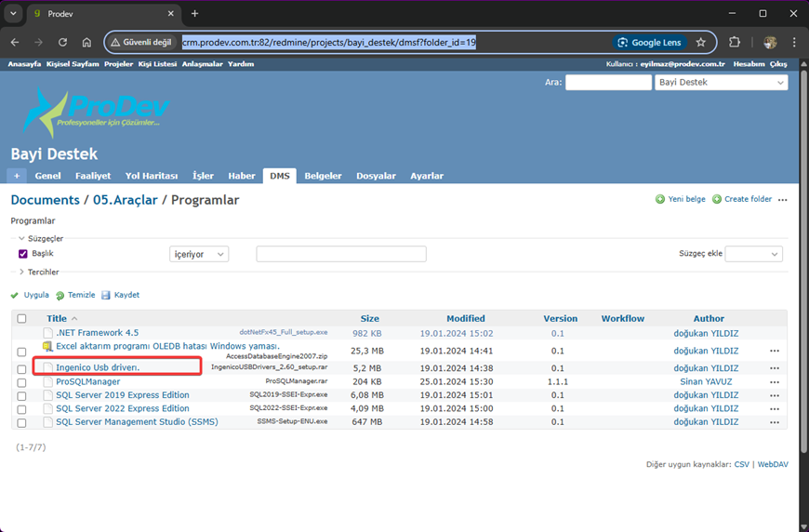
Task: Click the SQL Server 2019 file icon
Action: [x=47, y=395]
